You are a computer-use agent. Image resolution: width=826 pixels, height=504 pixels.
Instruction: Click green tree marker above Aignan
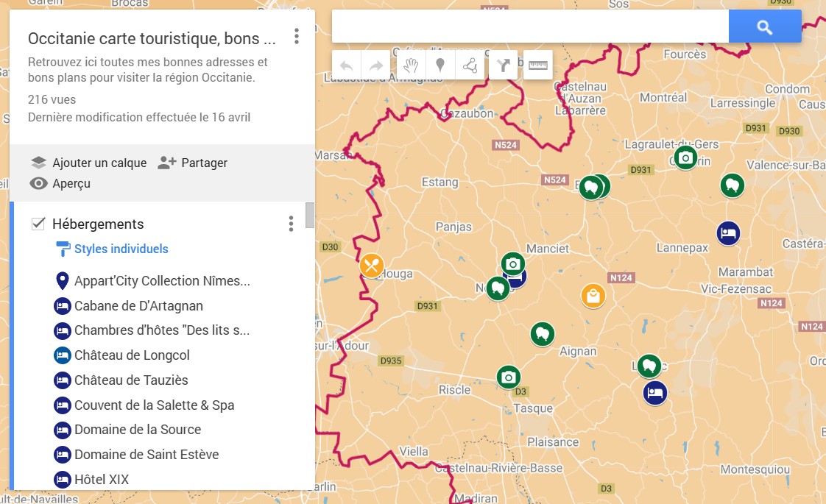[x=542, y=334]
